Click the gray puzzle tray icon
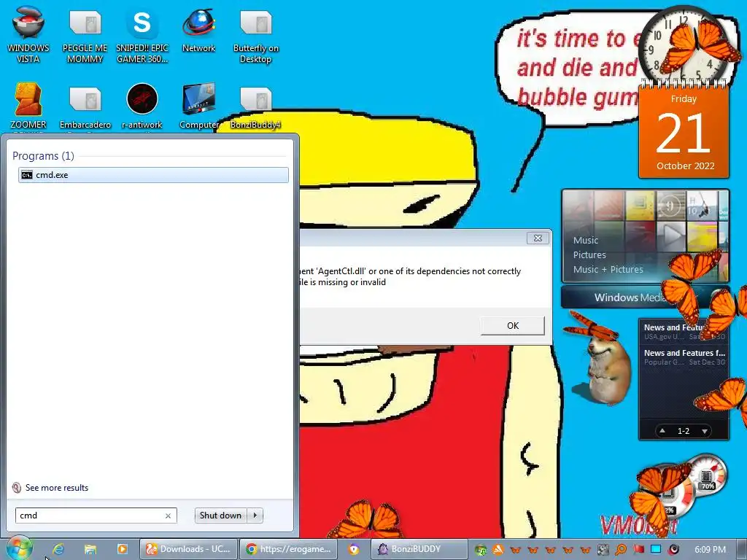This screenshot has height=560, width=747. pyautogui.click(x=603, y=550)
